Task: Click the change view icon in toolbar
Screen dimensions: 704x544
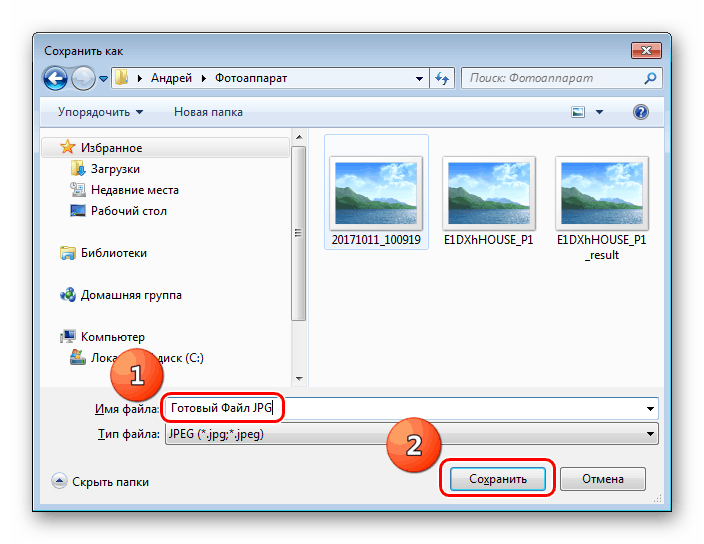Action: point(578,112)
